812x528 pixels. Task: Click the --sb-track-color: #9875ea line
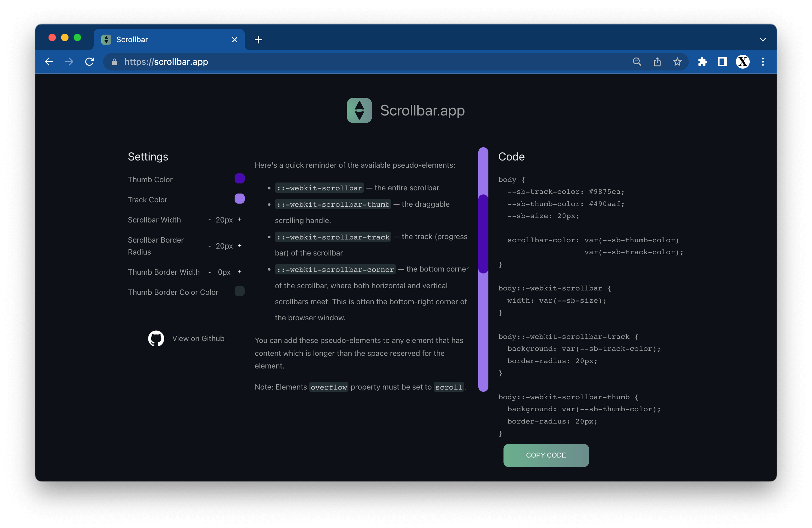click(x=566, y=192)
